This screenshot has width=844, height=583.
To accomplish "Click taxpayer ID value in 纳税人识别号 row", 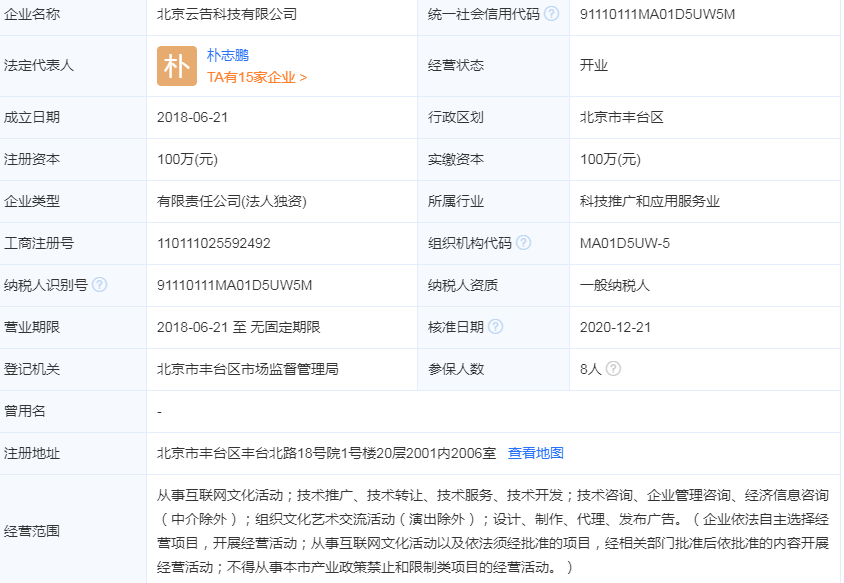I will tap(234, 285).
